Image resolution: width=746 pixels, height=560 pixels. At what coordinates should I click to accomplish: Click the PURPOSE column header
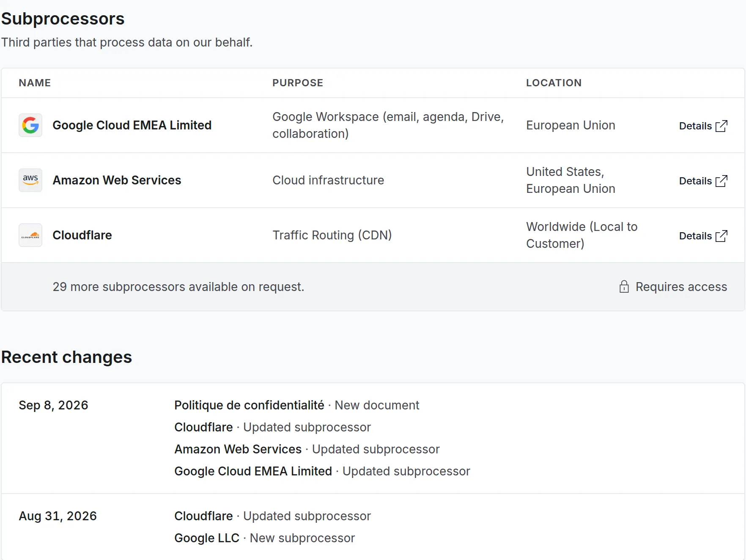[298, 83]
